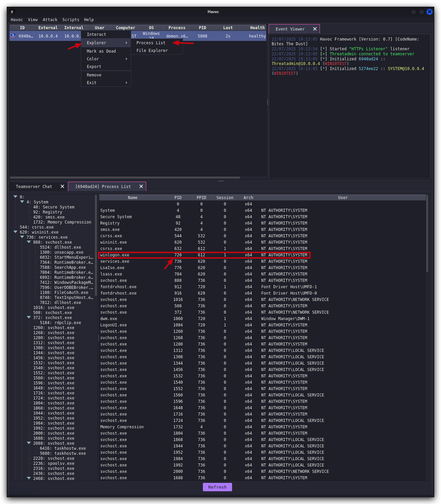441x504 pixels.
Task: Open the Havoc menu
Action: [17, 20]
